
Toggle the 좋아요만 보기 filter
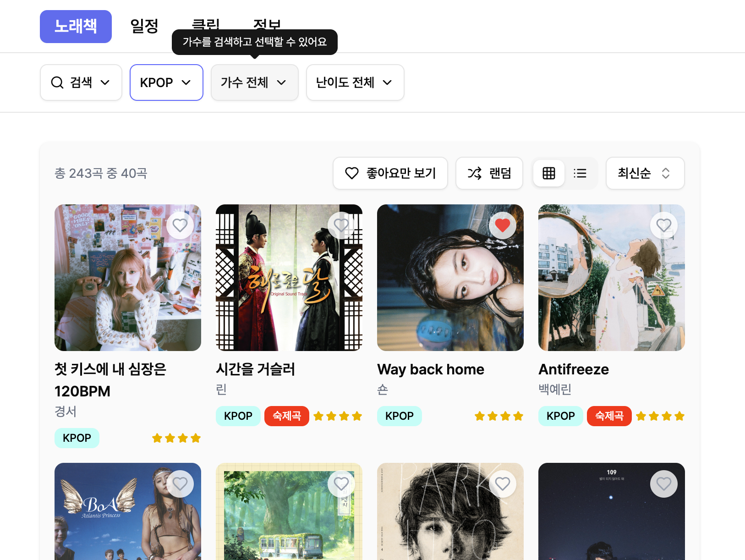pos(390,173)
